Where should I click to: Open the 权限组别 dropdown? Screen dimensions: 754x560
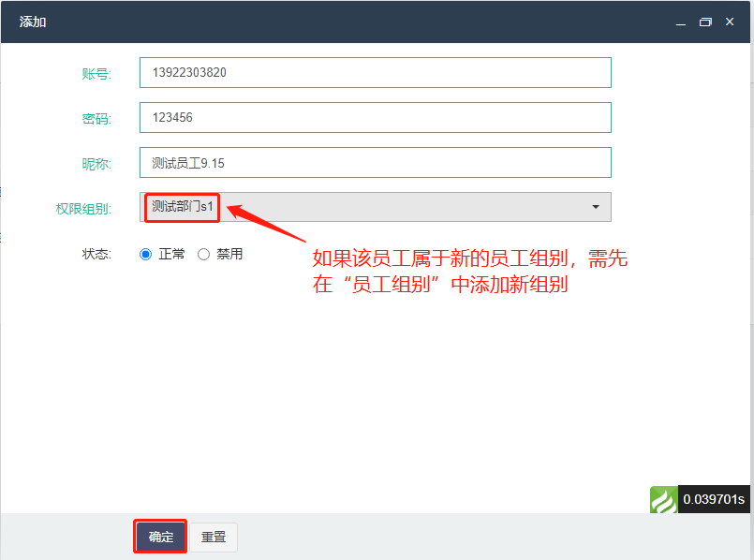pyautogui.click(x=375, y=207)
